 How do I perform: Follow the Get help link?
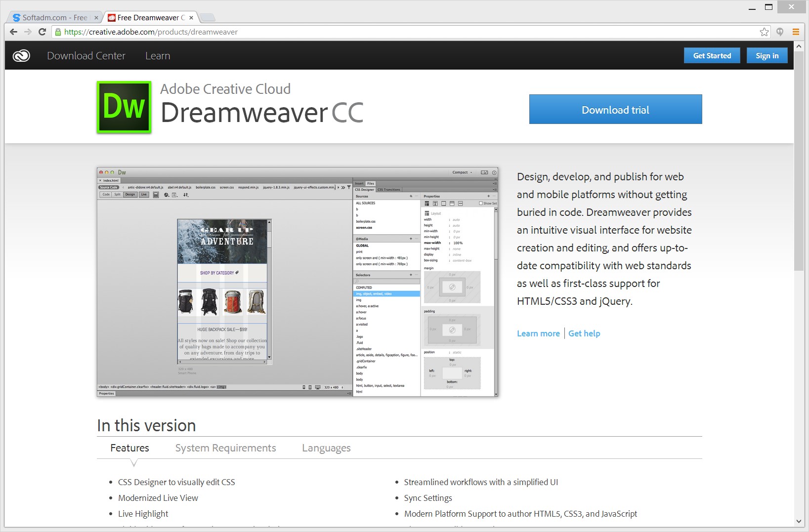pos(584,333)
